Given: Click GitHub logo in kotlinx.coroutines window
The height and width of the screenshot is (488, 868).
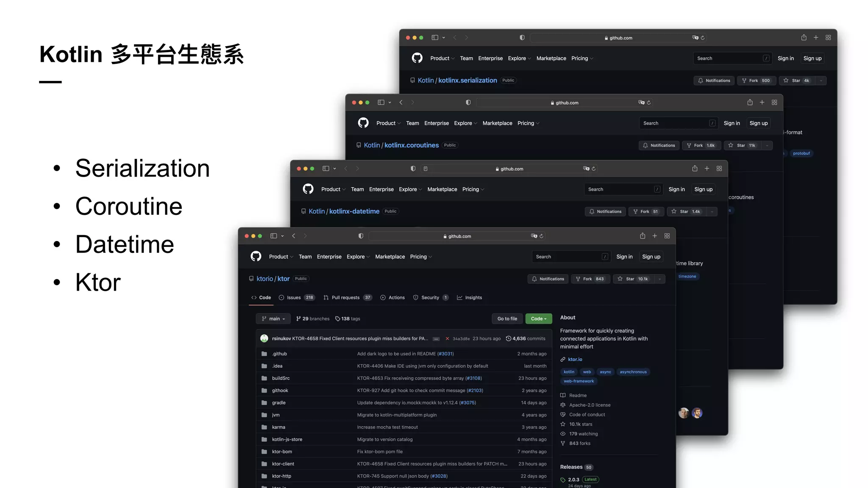Looking at the screenshot, I should (363, 123).
